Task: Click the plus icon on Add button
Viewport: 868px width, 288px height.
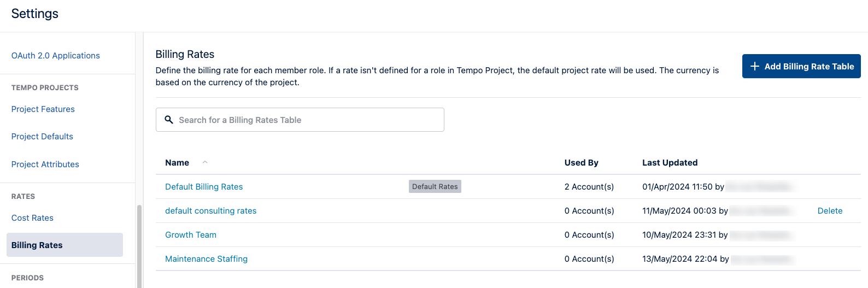Action: (x=755, y=66)
